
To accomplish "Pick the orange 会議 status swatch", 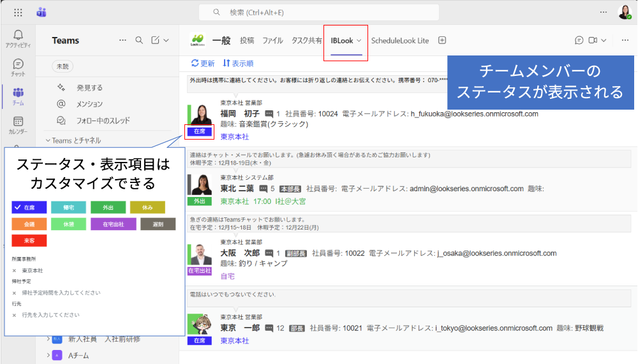I will pos(29,224).
